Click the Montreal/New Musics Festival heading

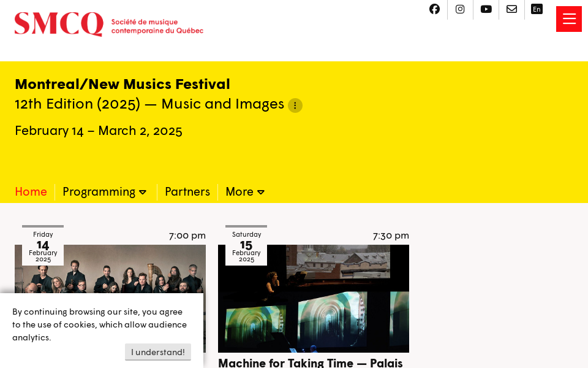click(x=123, y=83)
